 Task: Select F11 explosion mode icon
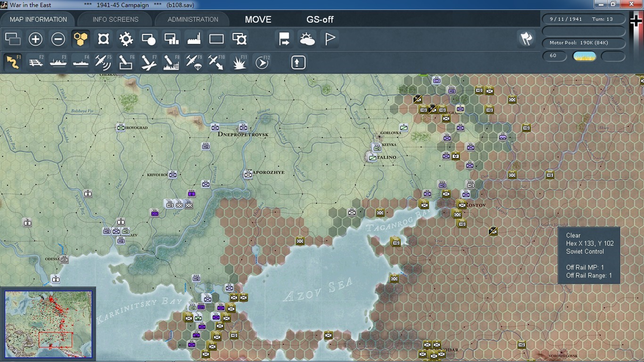pos(239,62)
